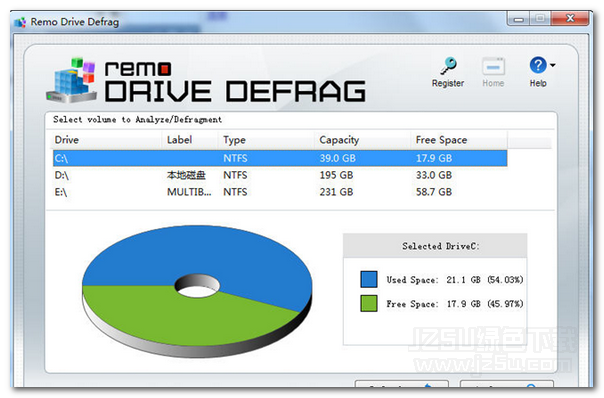Click the title bar app icon
This screenshot has width=604, height=398.
coord(20,22)
